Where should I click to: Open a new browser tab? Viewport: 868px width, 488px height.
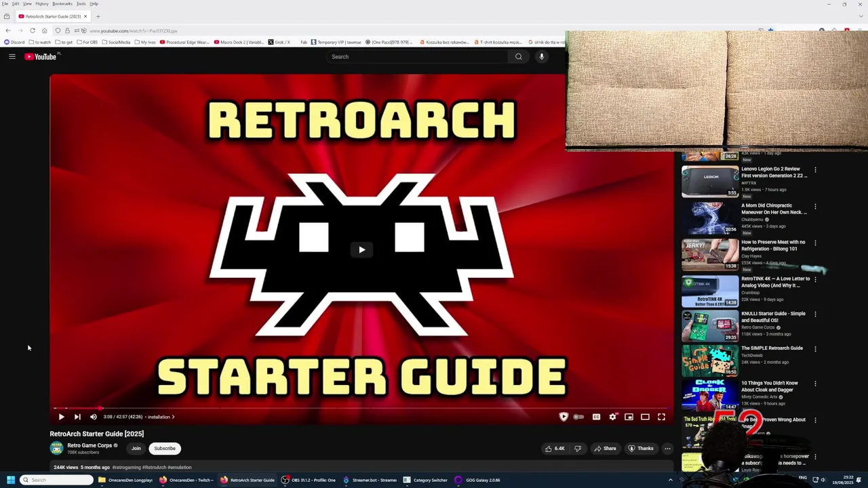coord(98,16)
